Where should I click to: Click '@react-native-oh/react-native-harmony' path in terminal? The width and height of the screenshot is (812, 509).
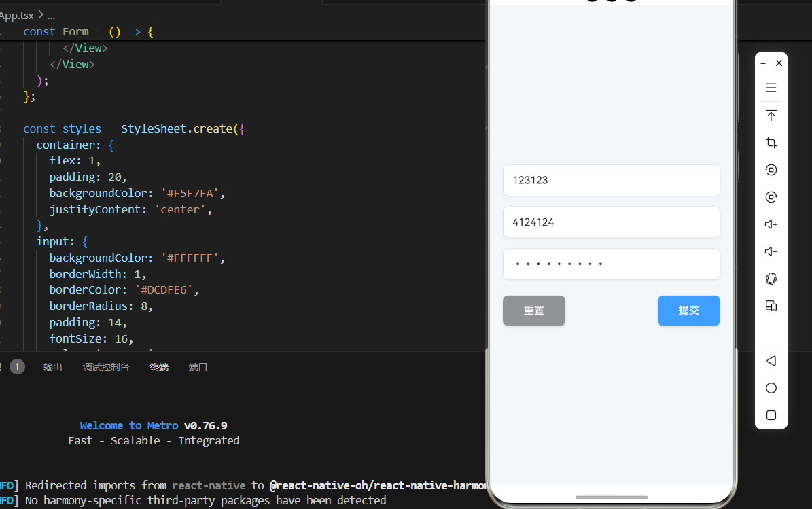(378, 486)
